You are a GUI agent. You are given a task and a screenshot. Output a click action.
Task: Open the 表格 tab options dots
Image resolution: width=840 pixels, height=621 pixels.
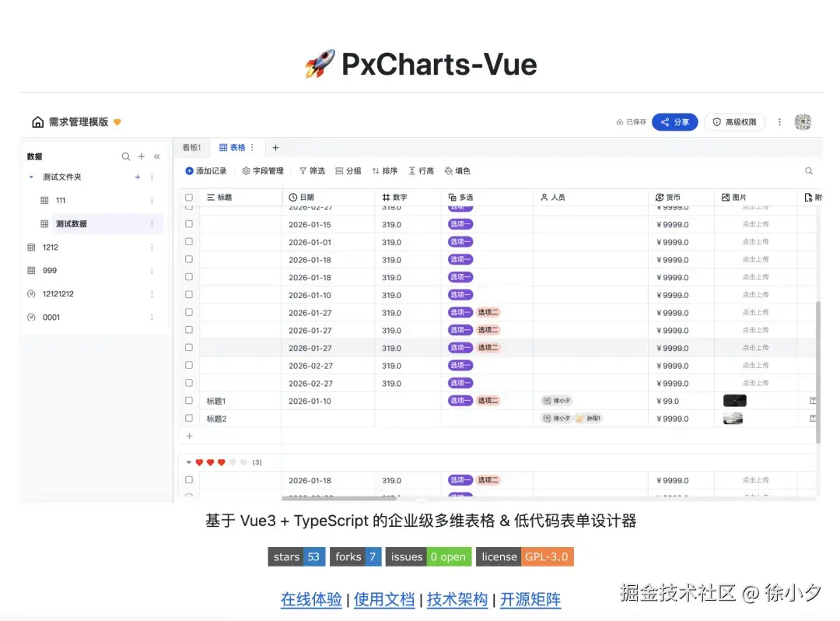pos(252,147)
